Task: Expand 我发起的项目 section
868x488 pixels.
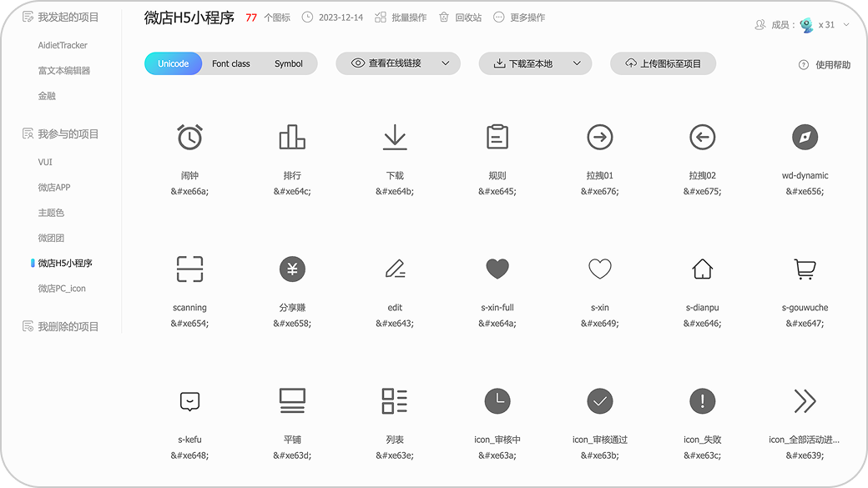Action: (60, 18)
